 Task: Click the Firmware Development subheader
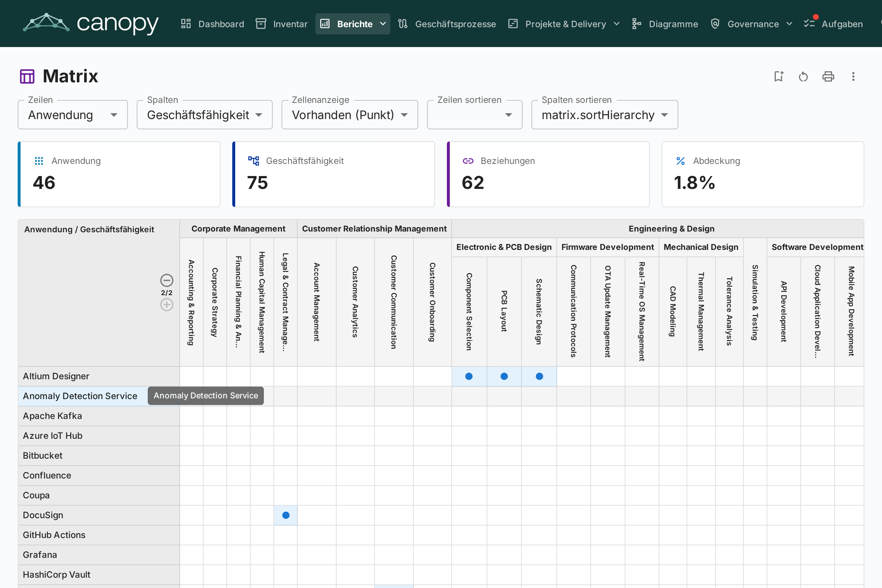(607, 247)
